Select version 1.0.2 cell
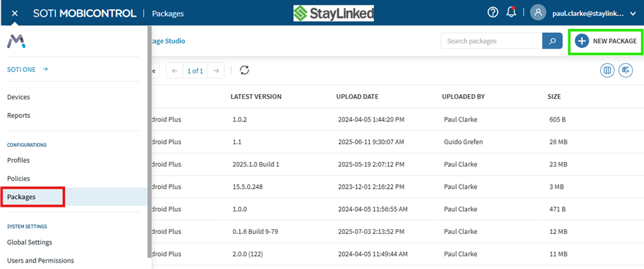 (x=240, y=119)
